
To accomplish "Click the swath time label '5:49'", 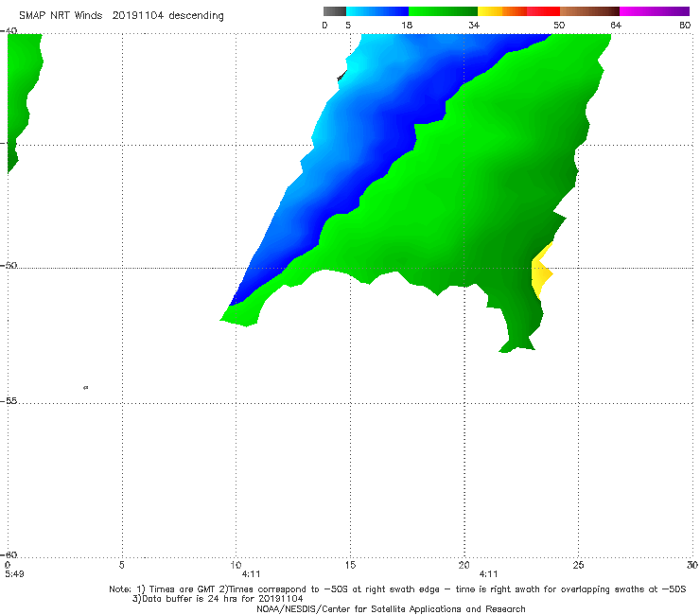I will pyautogui.click(x=14, y=574).
